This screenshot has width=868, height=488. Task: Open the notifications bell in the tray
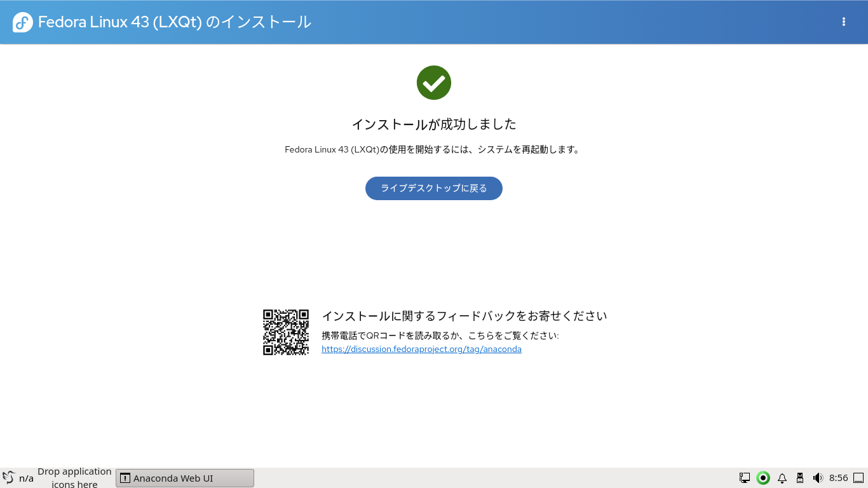pos(782,478)
